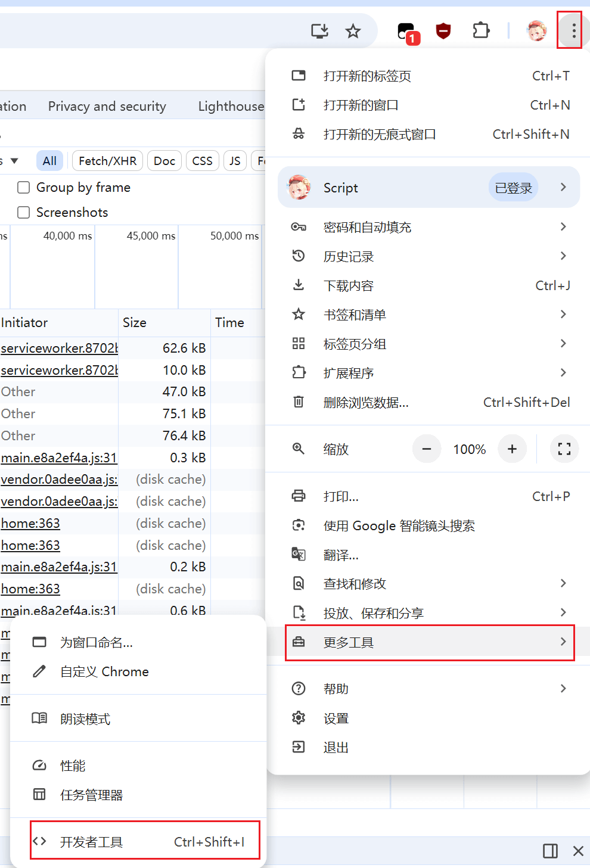Open the Extensions puzzle icon
Image resolution: width=590 pixels, height=868 pixels.
481,30
